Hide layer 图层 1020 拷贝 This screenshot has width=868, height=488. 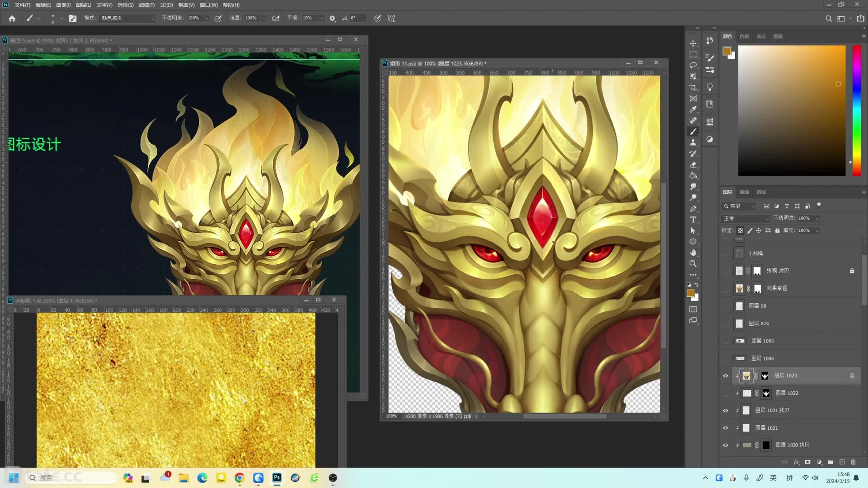[x=725, y=445]
